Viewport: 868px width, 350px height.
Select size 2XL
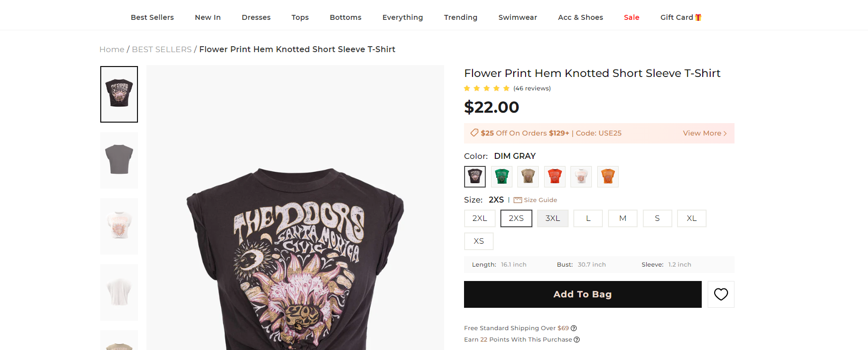tap(479, 218)
